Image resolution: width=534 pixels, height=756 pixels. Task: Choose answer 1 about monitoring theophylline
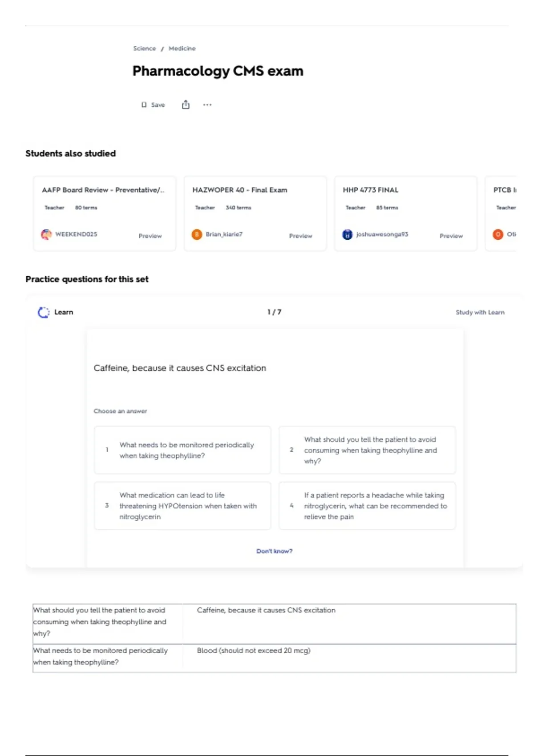point(182,450)
